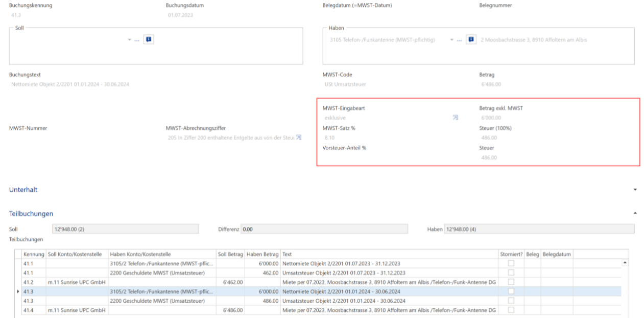The height and width of the screenshot is (318, 644).
Task: Open the ellipsis lookup in Soll box
Action: point(137,40)
